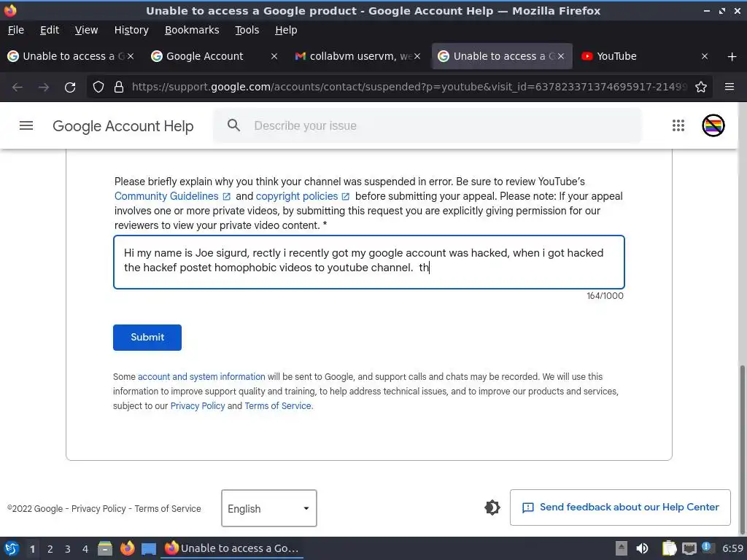Switch to workspace 3

coord(68,549)
